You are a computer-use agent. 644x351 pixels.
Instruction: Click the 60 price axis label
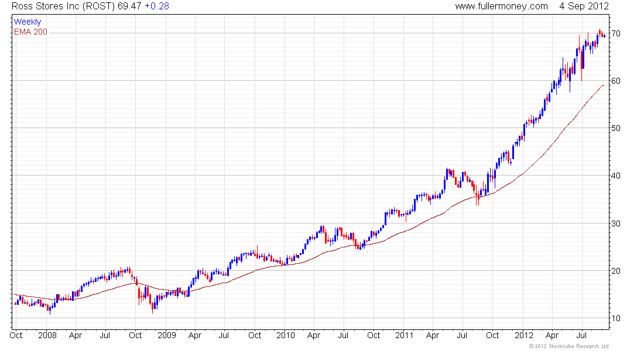click(x=616, y=81)
